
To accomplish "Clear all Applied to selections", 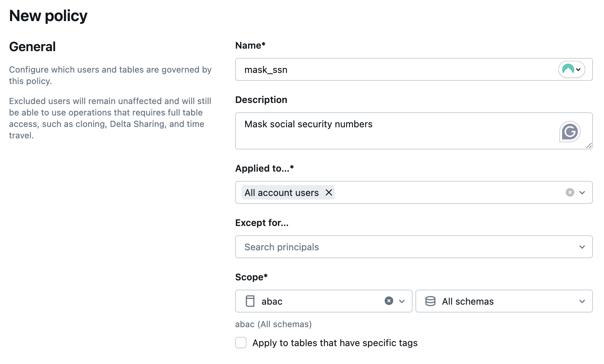I will coord(570,193).
